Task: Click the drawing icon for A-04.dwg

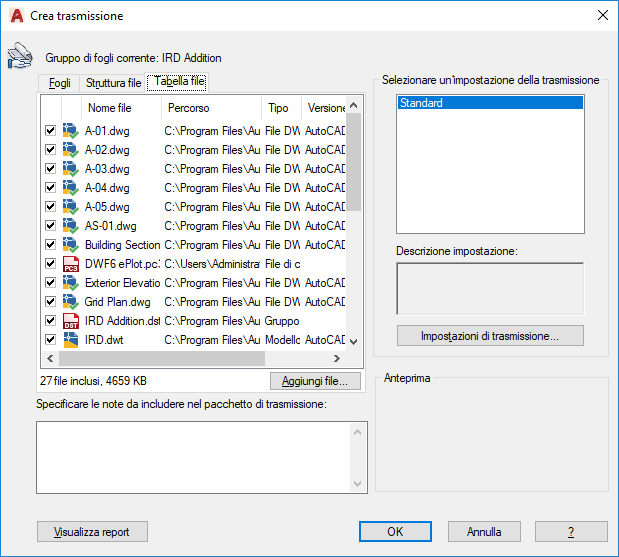Action: click(71, 188)
